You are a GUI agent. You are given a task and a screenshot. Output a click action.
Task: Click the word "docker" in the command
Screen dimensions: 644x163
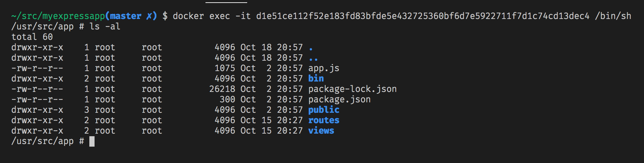[x=188, y=16]
